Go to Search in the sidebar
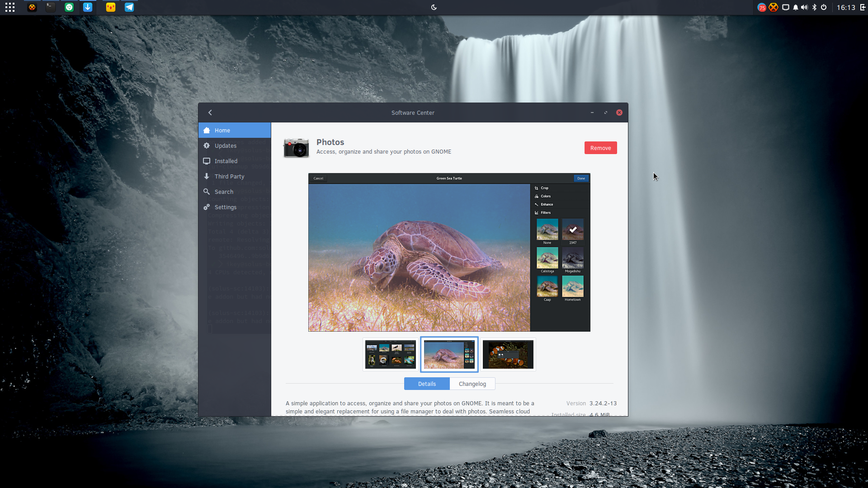 click(x=235, y=192)
